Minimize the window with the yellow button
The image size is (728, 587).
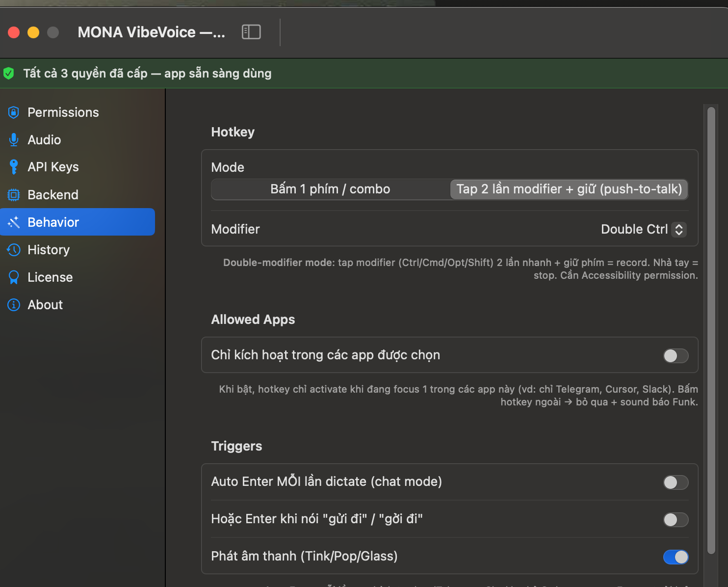point(33,32)
